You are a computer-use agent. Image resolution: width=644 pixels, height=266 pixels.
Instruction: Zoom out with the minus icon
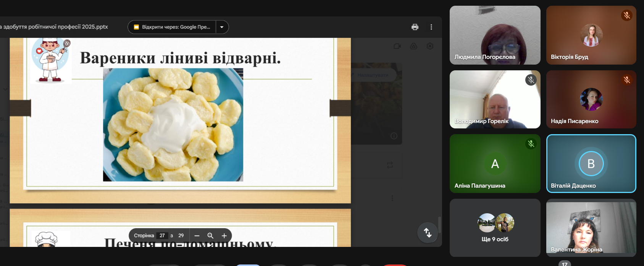(x=197, y=236)
